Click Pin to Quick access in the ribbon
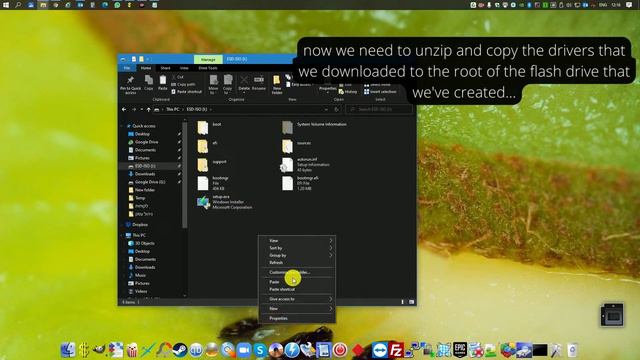The image size is (640, 360). tap(130, 84)
